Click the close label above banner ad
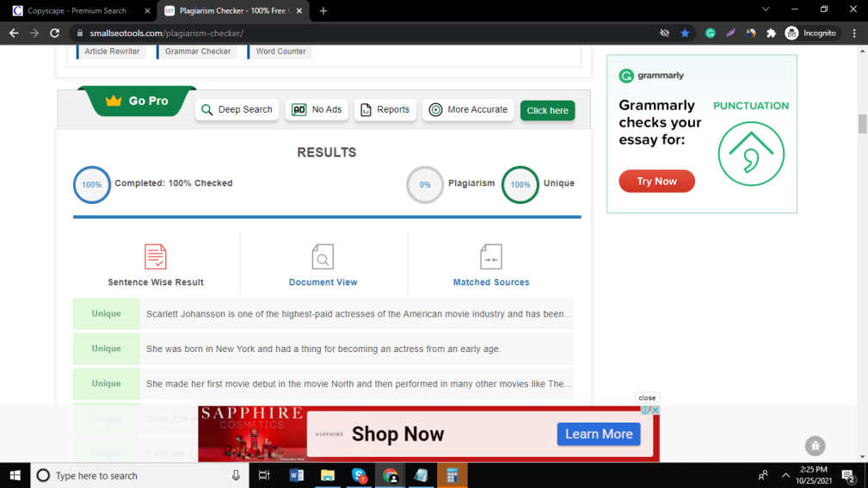This screenshot has width=868, height=488. (x=647, y=398)
